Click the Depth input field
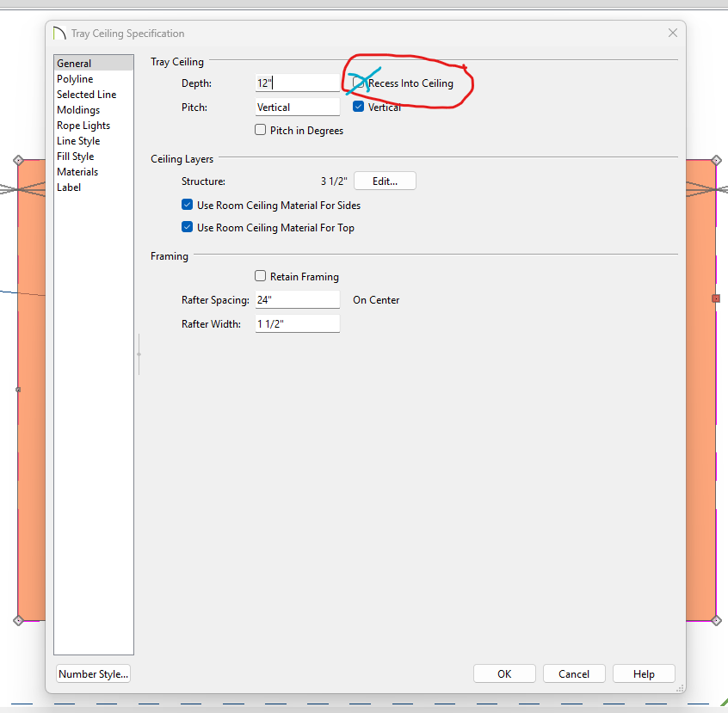 point(297,83)
